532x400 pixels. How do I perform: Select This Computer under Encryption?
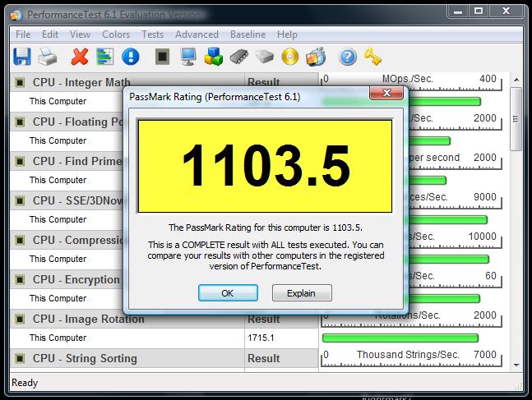point(58,298)
